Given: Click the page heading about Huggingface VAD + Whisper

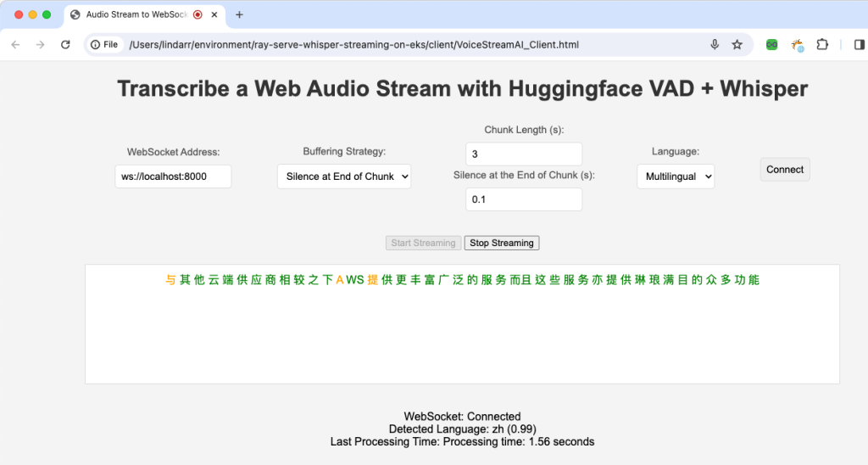Looking at the screenshot, I should 462,89.
